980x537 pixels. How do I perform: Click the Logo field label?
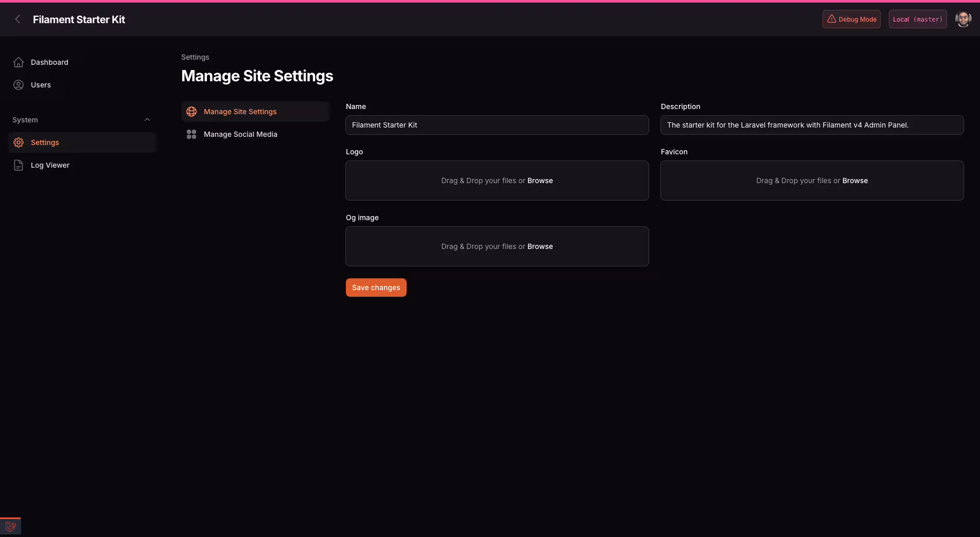[354, 152]
